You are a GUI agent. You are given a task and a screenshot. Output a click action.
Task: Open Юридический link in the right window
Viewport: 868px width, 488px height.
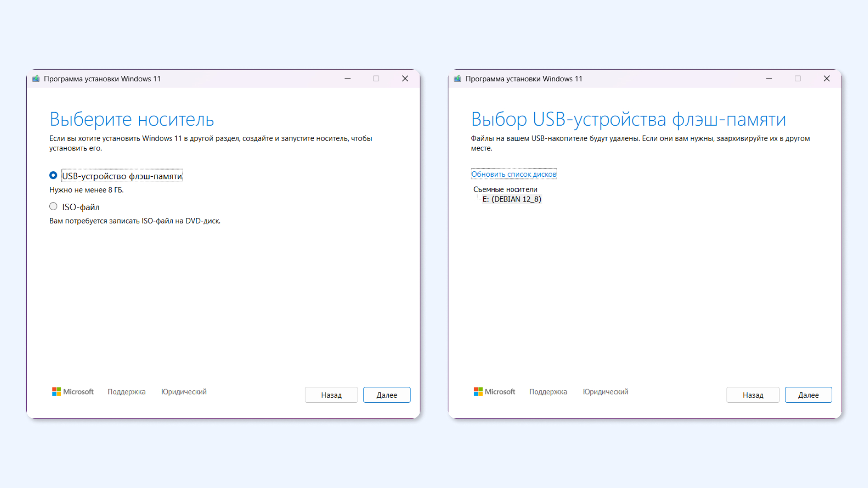pyautogui.click(x=605, y=392)
